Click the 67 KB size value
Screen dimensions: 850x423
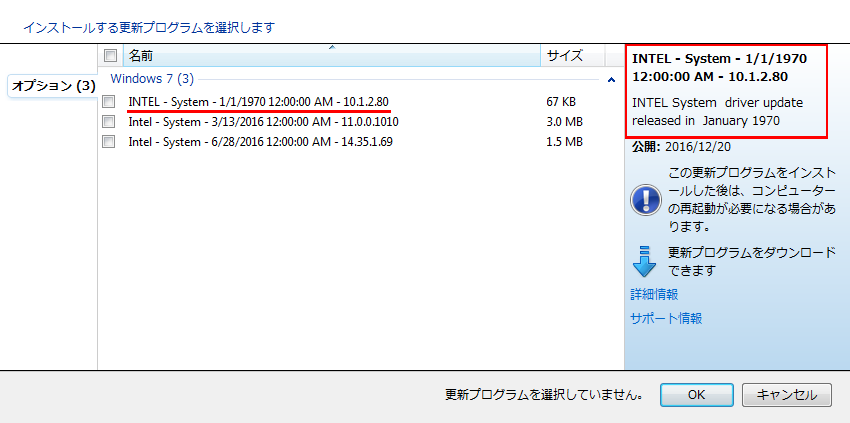[x=561, y=101]
